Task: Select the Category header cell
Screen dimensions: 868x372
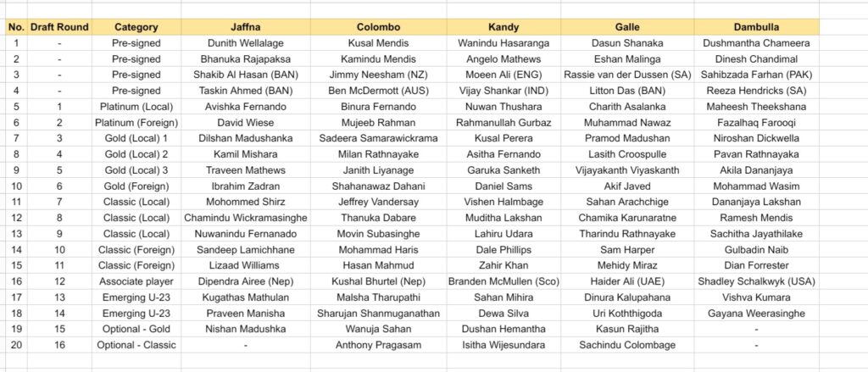Action: [x=136, y=26]
